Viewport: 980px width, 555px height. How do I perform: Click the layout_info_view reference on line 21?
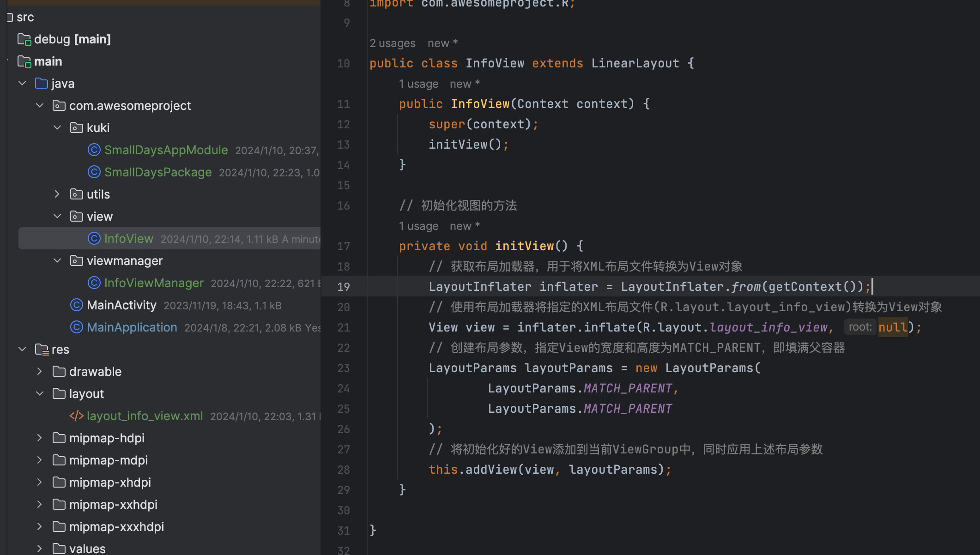[x=768, y=327]
